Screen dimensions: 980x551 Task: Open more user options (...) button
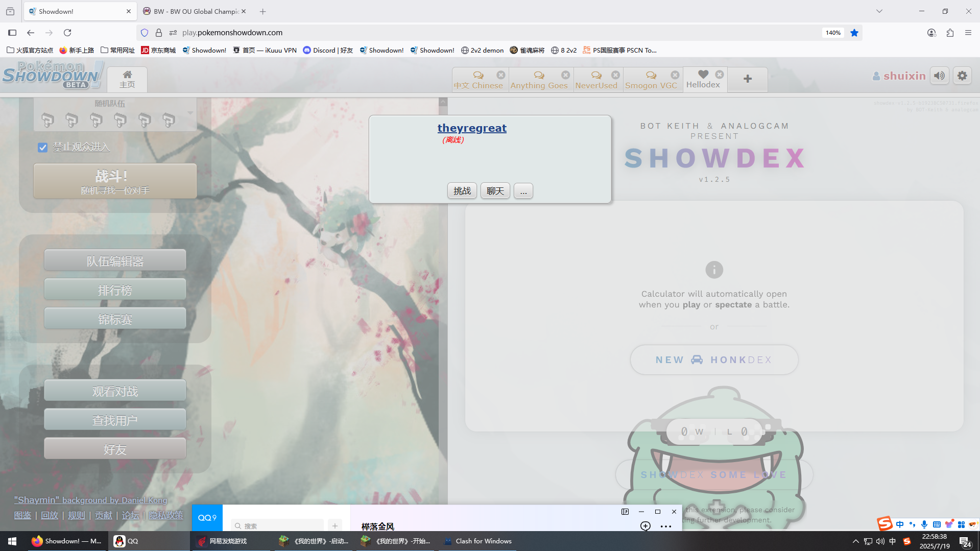tap(523, 191)
